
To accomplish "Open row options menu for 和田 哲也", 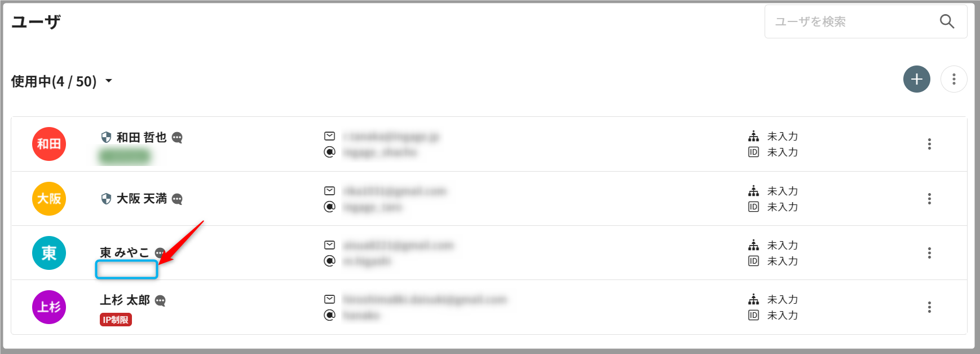I will click(x=929, y=144).
